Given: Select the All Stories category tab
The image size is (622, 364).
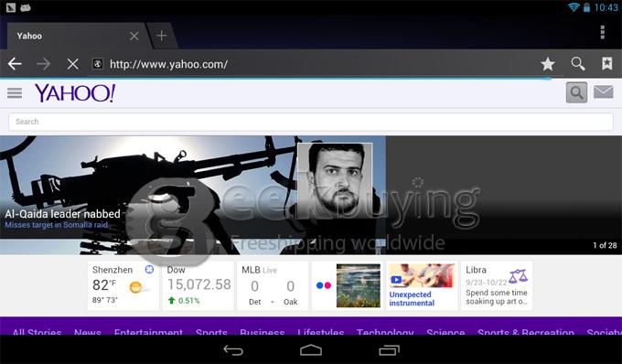Looking at the screenshot, I should [x=37, y=332].
